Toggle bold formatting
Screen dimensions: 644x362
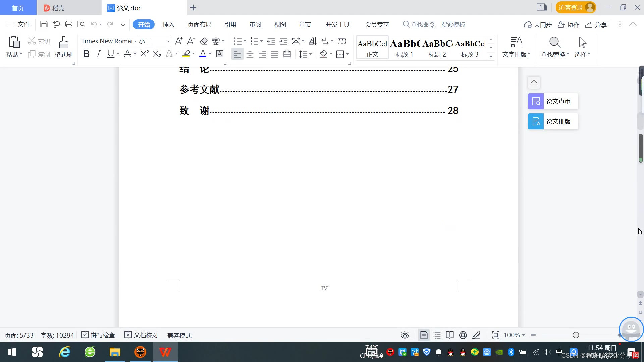86,54
